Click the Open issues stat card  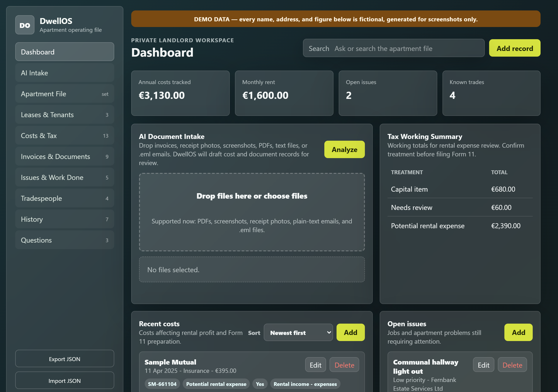click(388, 93)
